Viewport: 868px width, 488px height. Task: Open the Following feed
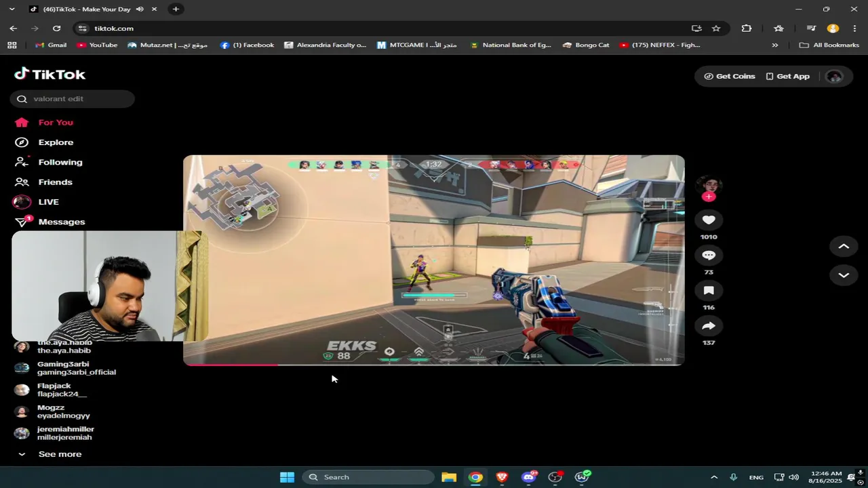point(49,162)
